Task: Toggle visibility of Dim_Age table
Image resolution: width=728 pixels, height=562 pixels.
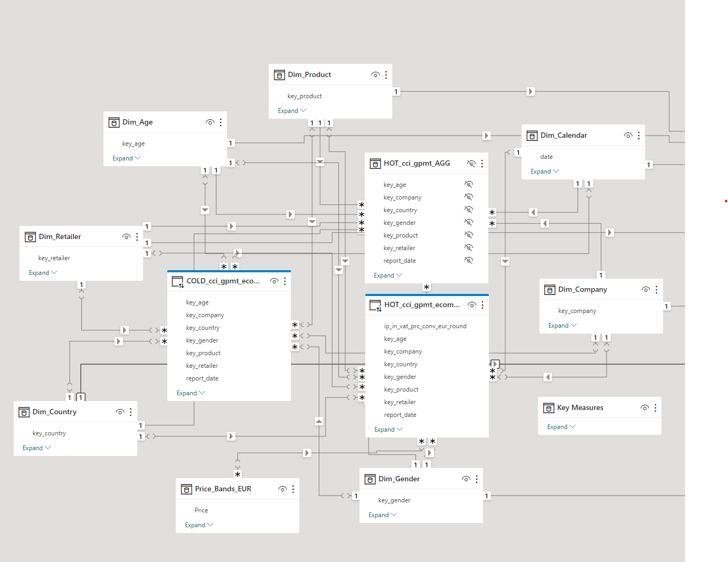Action: coord(210,122)
